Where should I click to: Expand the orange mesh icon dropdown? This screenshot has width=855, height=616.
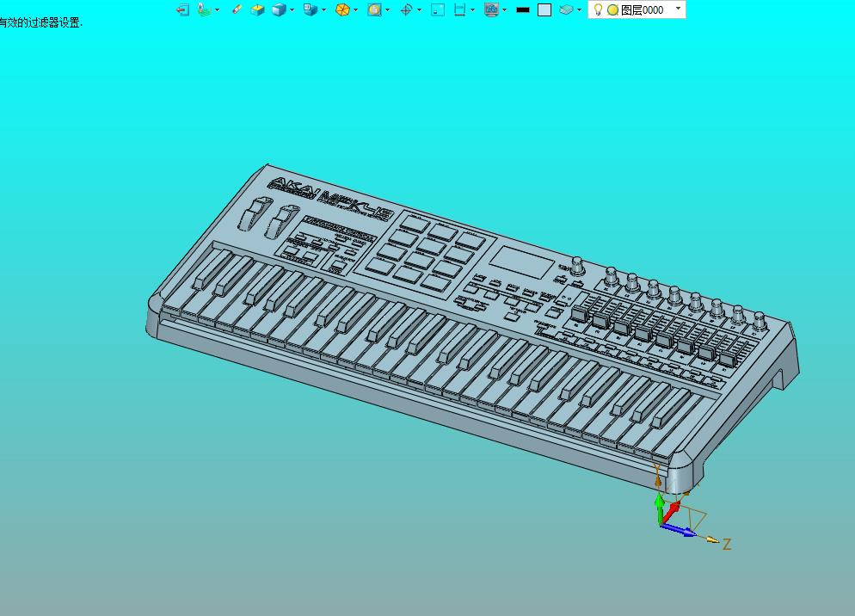tap(355, 9)
